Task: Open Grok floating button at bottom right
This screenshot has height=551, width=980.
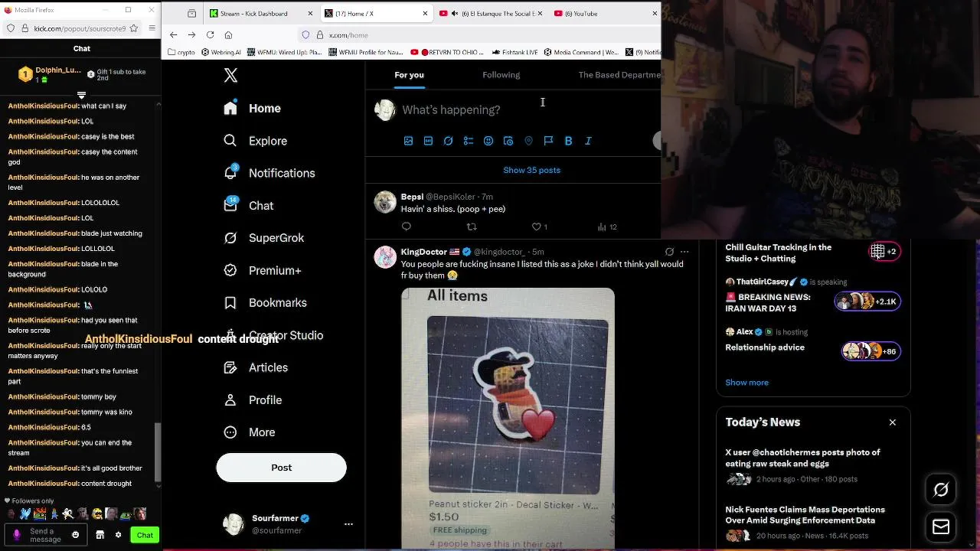Action: coord(941,490)
